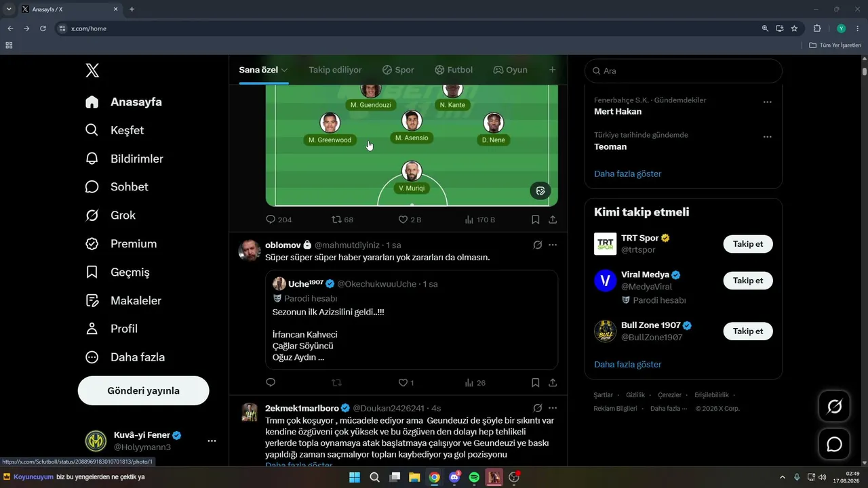Follow TRT Spor with Takip et
868x488 pixels.
pos(748,244)
